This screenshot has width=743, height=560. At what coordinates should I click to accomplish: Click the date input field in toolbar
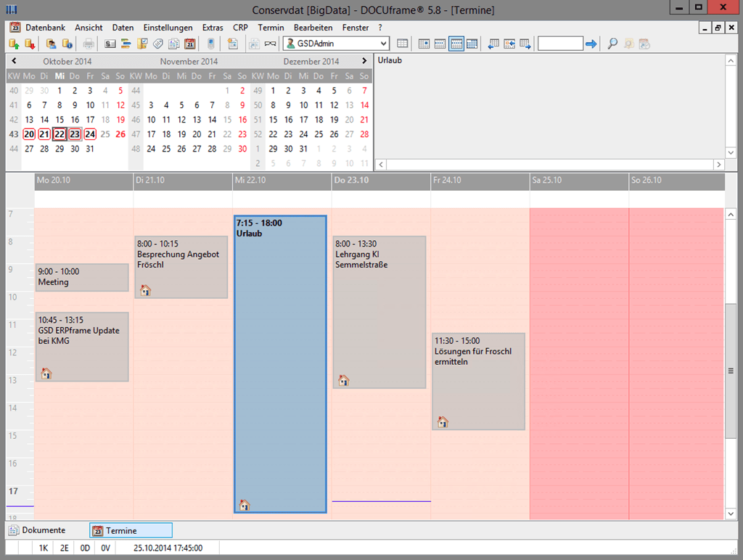pyautogui.click(x=559, y=44)
